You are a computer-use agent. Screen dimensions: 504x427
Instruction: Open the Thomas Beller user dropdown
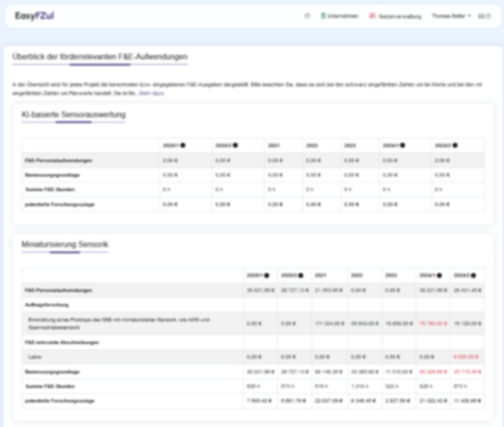tap(451, 16)
